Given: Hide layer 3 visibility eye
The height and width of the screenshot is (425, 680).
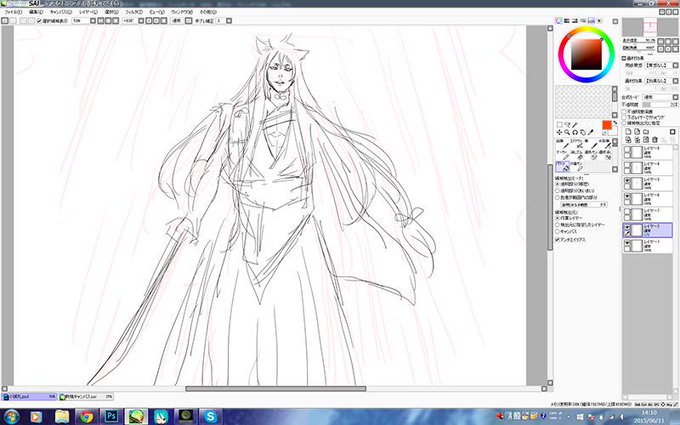Looking at the screenshot, I should 627,180.
